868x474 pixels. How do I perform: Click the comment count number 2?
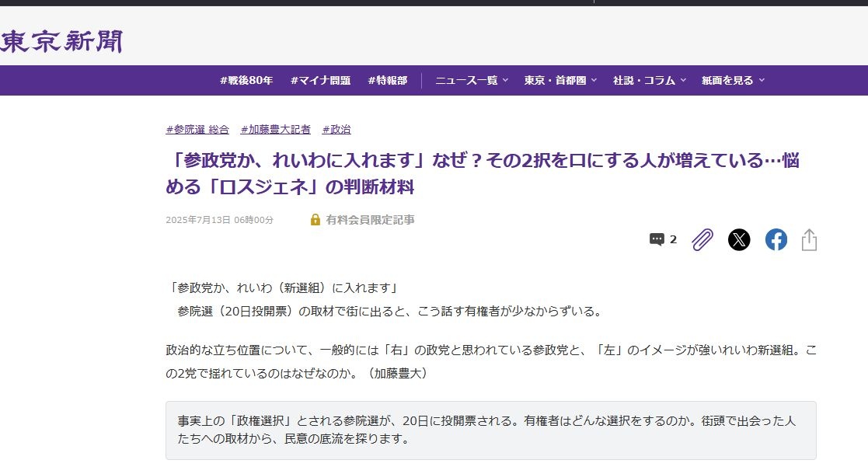pos(674,239)
